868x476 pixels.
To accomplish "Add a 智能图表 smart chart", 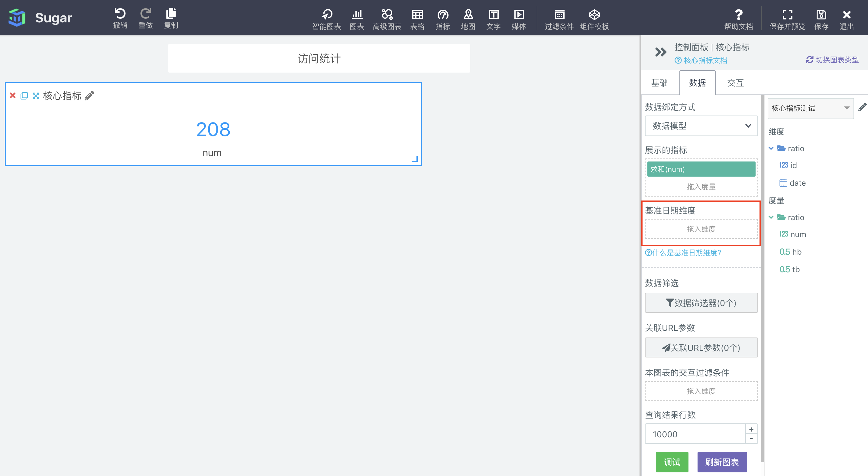I will (326, 19).
